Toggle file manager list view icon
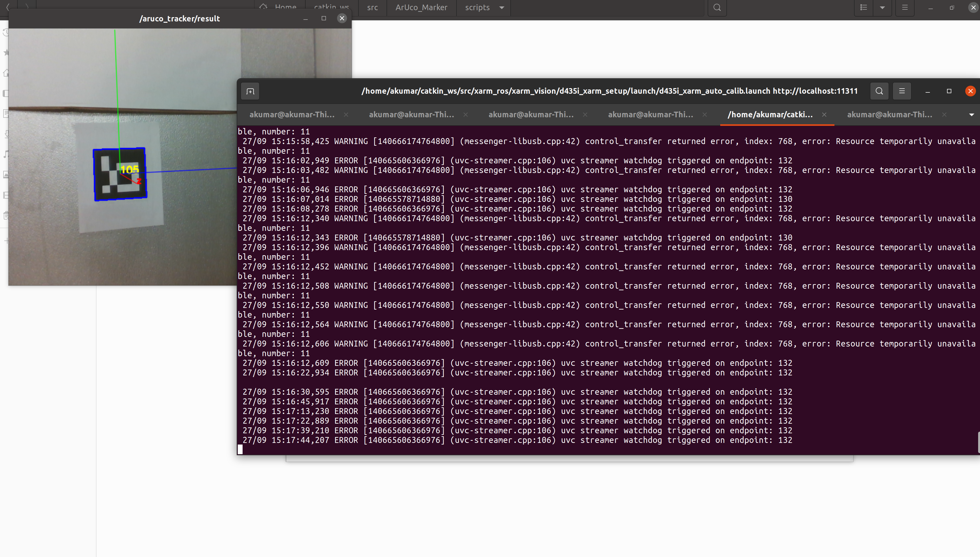This screenshot has height=557, width=980. [x=864, y=7]
